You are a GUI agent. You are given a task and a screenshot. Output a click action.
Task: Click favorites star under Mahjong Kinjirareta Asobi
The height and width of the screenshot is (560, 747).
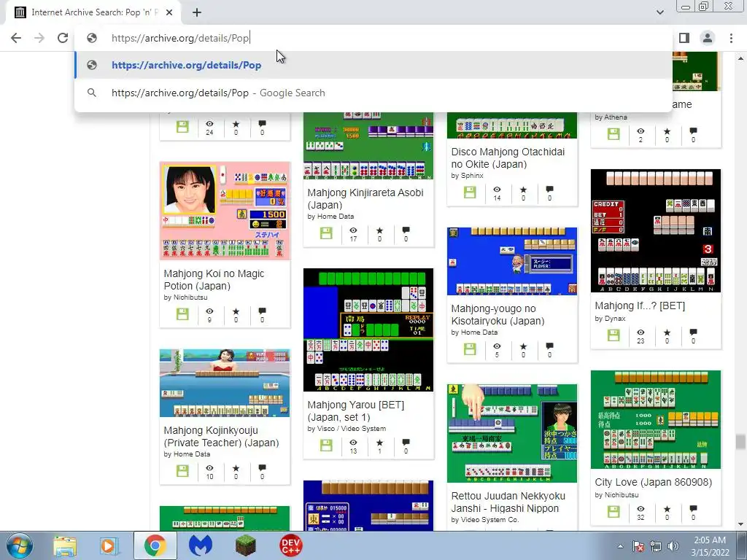tap(379, 230)
